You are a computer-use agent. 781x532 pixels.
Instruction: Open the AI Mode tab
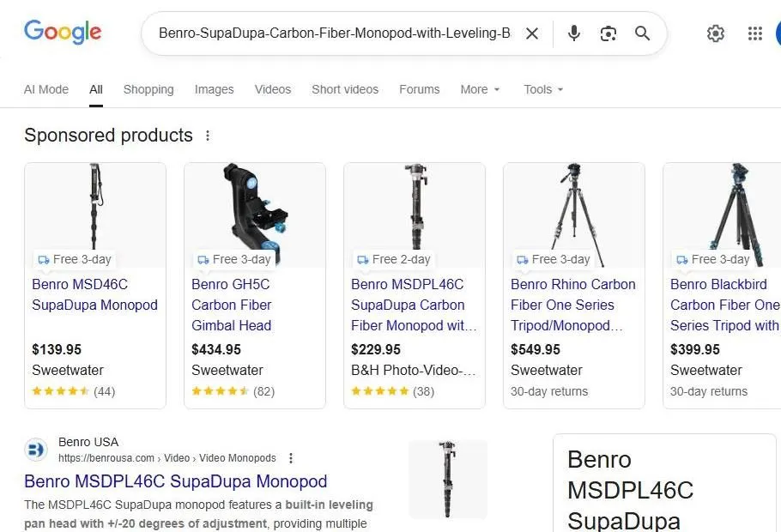click(x=46, y=89)
